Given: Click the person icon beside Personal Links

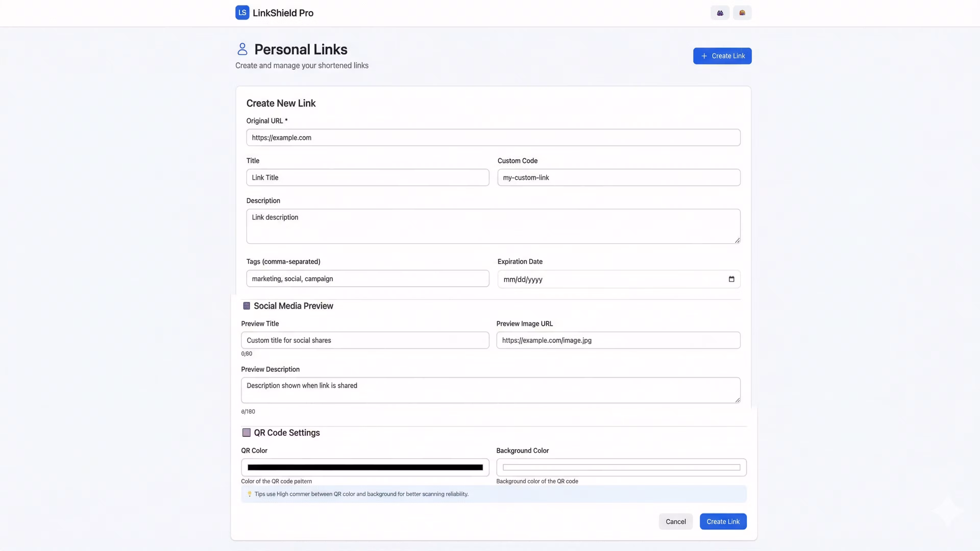Looking at the screenshot, I should pyautogui.click(x=242, y=49).
